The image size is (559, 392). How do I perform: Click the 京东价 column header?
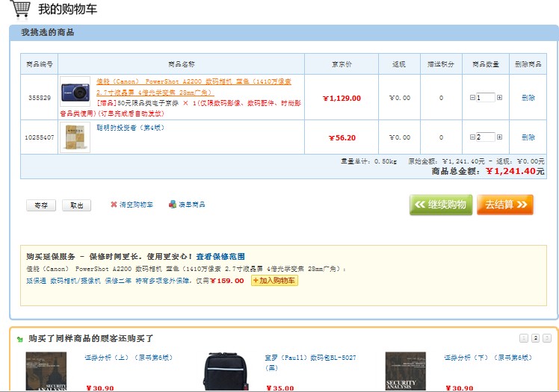coord(342,64)
